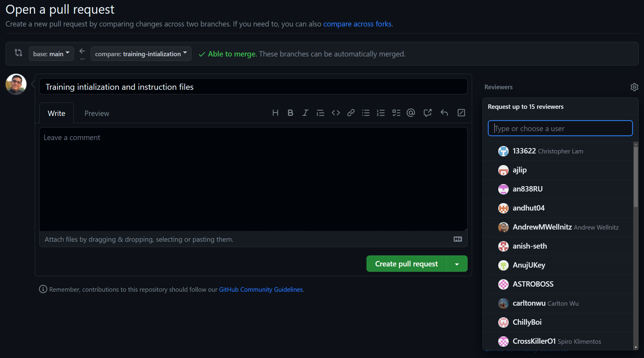Toggle bold text formatting
The width and height of the screenshot is (644, 358).
(291, 113)
